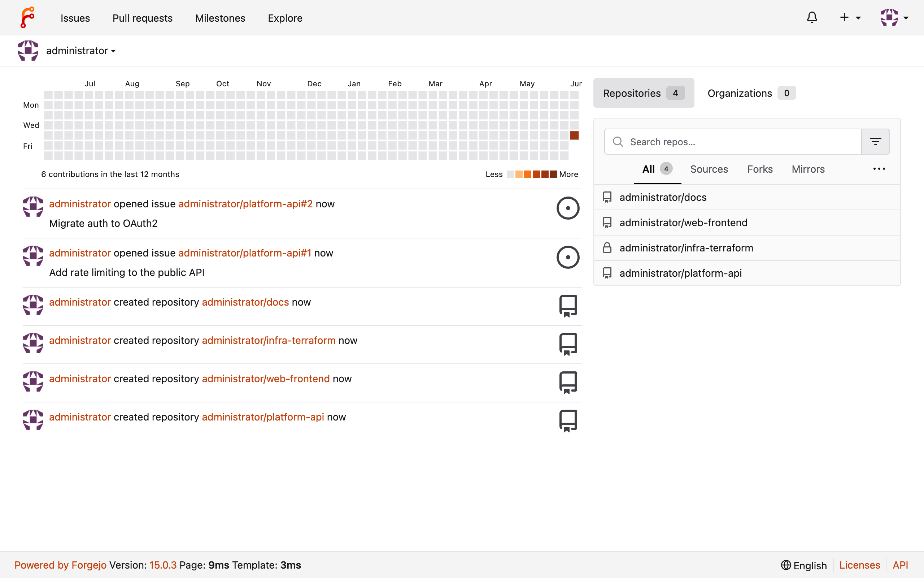
Task: Open Issues in the top navigation
Action: click(x=75, y=18)
